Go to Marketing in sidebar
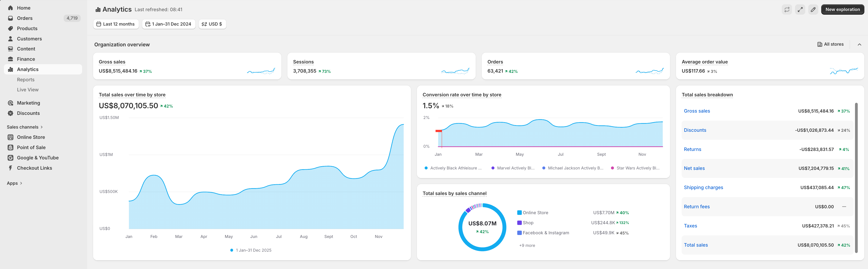The image size is (868, 269). 28,103
